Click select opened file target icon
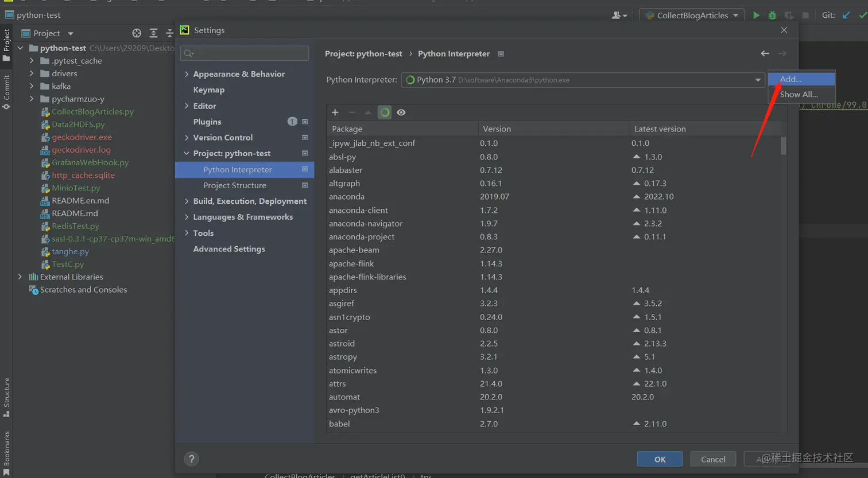This screenshot has width=868, height=478. click(x=137, y=33)
